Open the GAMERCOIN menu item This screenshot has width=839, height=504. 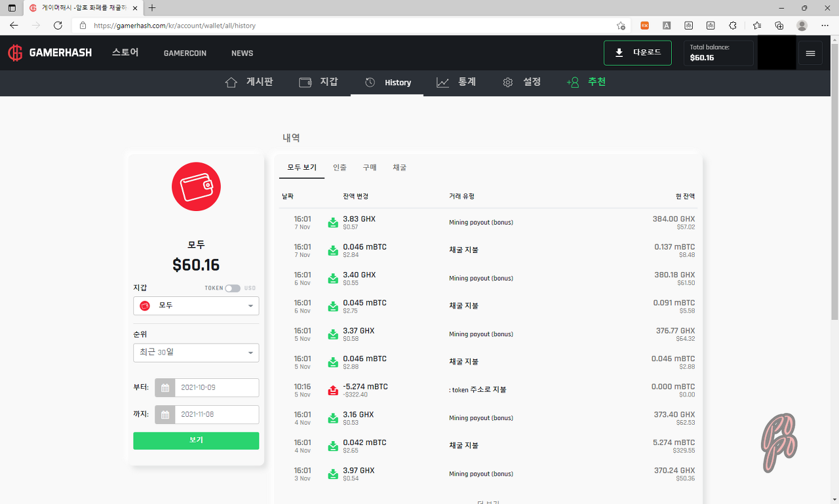coord(185,53)
